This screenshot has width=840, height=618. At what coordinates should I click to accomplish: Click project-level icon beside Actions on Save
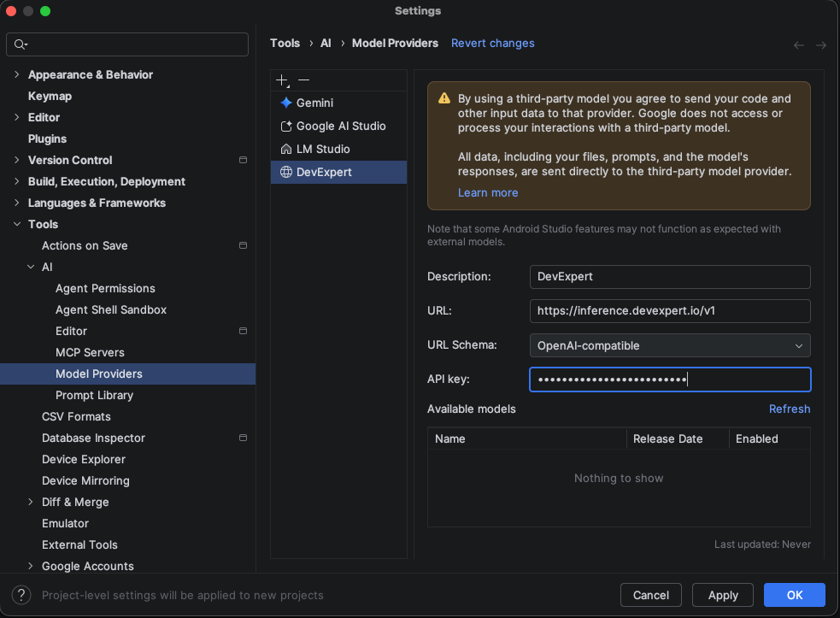point(243,245)
